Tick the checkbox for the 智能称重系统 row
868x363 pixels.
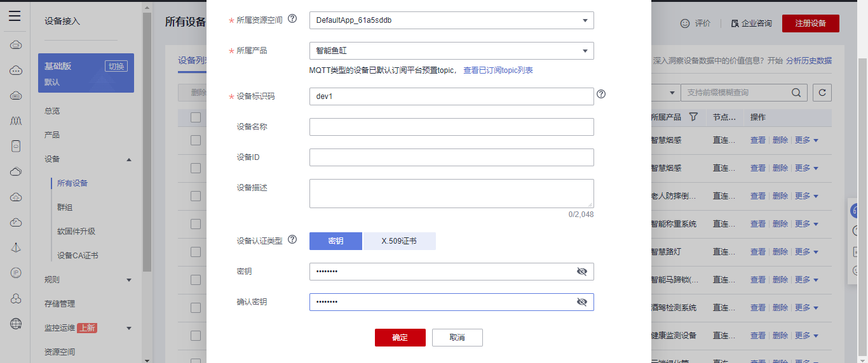coord(196,224)
